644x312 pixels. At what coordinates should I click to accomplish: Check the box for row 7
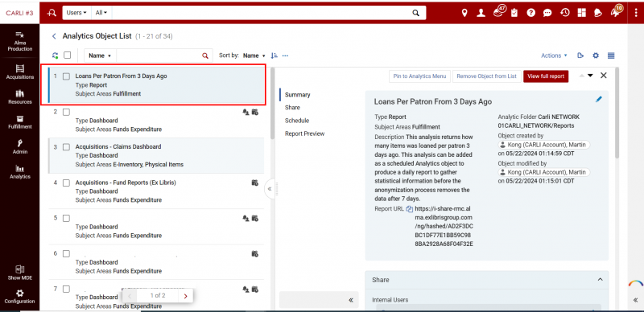(x=66, y=289)
